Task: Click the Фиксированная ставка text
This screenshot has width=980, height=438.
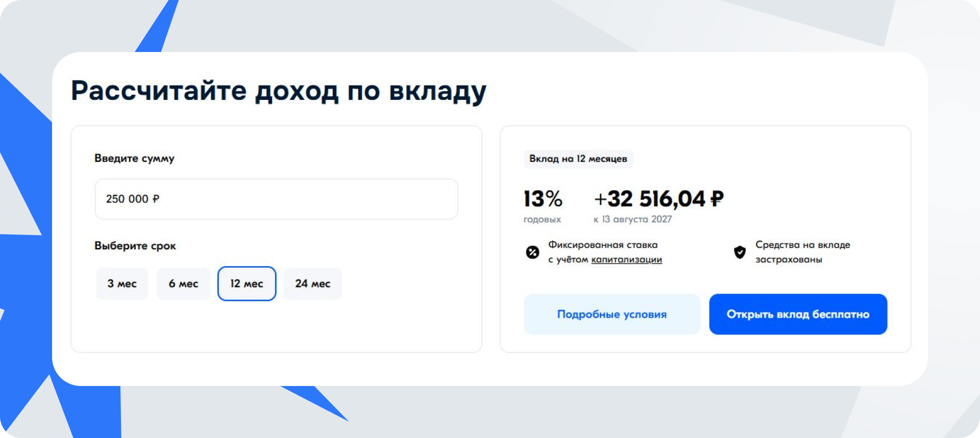Action: (x=603, y=245)
